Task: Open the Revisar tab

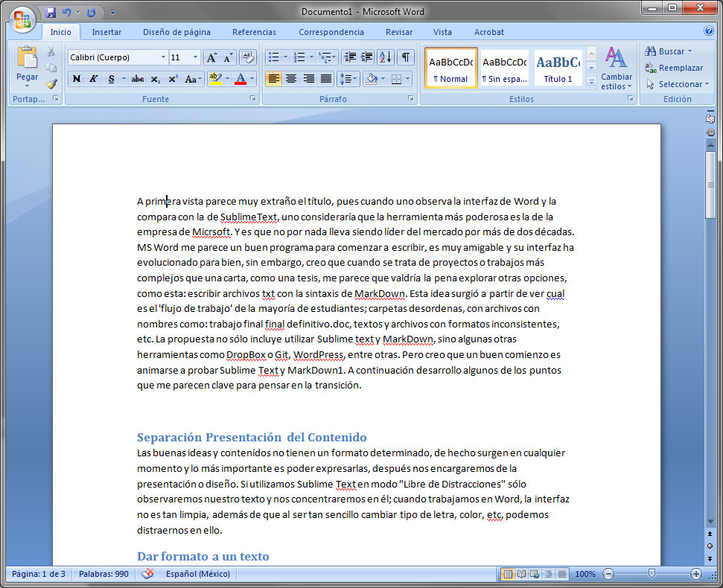Action: pos(399,32)
